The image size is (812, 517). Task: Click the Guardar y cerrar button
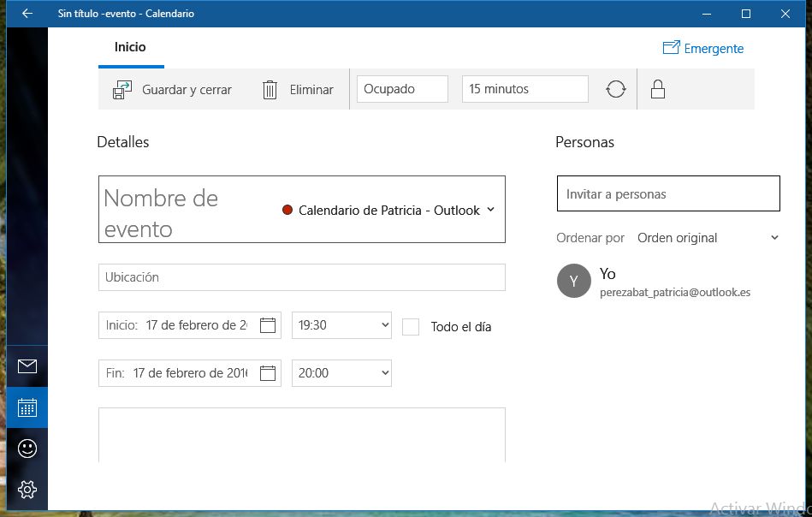pos(172,90)
